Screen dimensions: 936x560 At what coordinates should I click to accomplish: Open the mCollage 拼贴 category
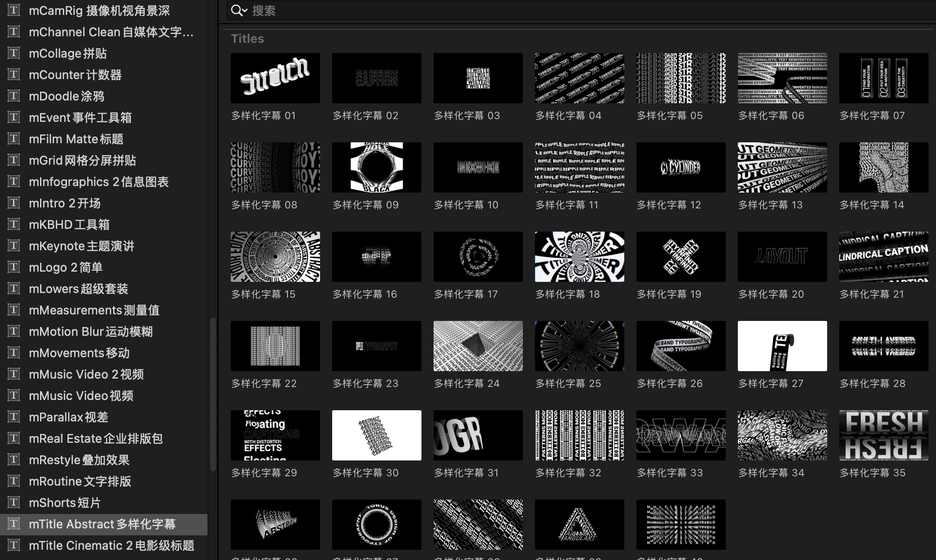pyautogui.click(x=104, y=53)
